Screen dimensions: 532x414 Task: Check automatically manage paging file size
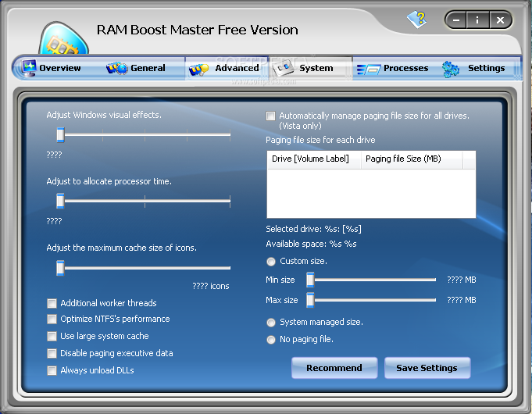pos(271,116)
